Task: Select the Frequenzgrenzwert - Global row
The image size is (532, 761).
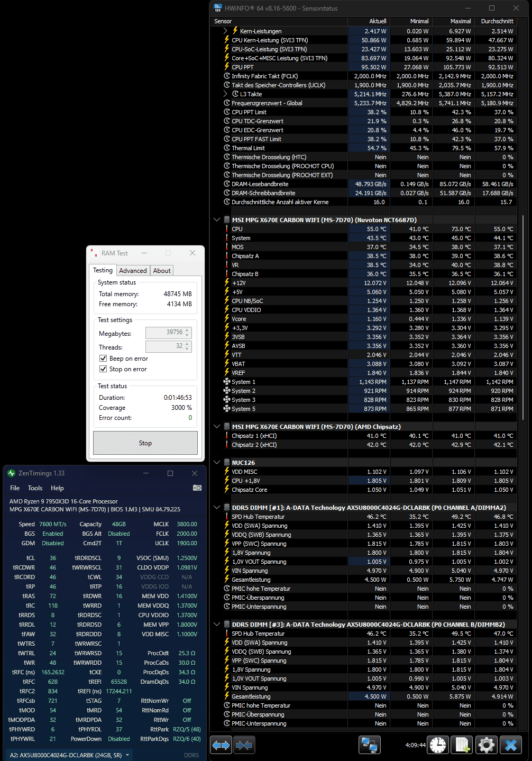Action: coord(363,103)
